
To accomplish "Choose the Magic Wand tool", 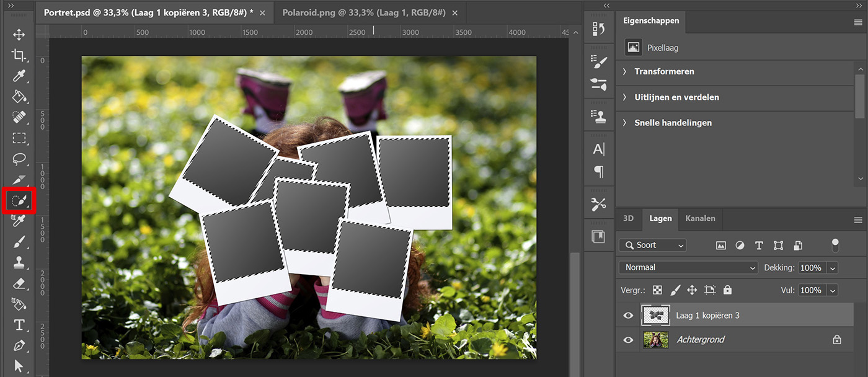I will [x=19, y=200].
